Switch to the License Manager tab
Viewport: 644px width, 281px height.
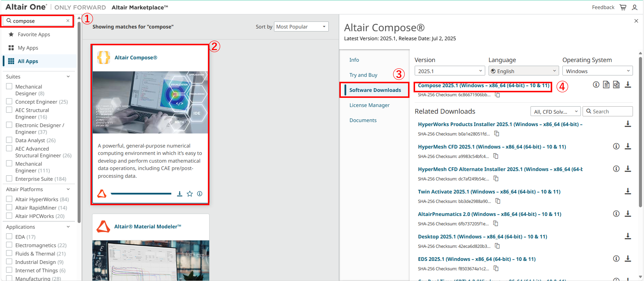[369, 105]
